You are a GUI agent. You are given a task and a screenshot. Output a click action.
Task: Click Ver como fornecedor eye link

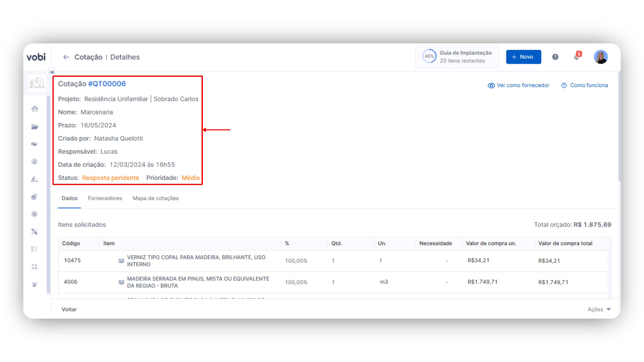tap(519, 85)
